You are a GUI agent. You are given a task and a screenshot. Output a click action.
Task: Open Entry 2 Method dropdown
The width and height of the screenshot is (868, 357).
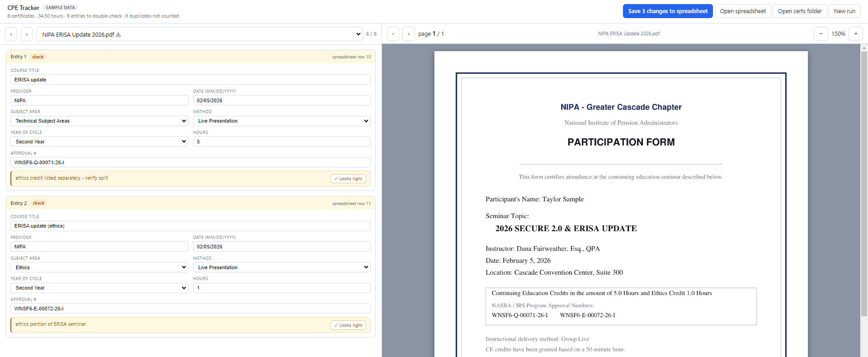click(282, 267)
